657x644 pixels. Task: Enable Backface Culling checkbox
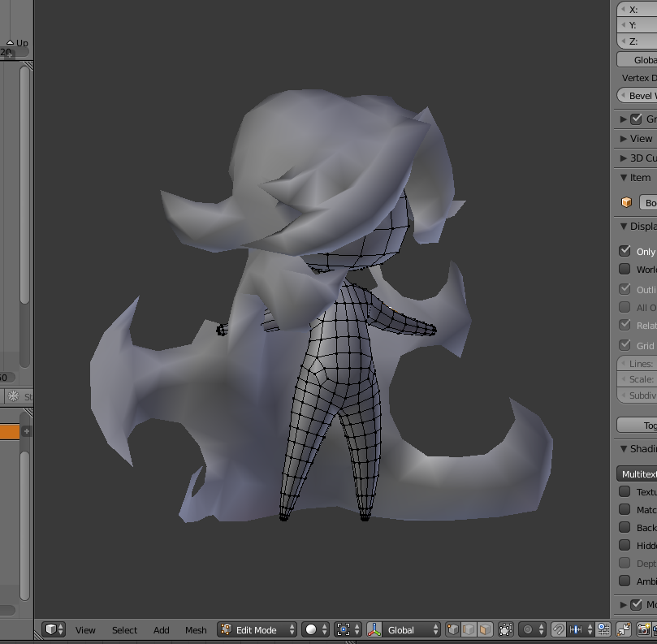click(x=625, y=527)
